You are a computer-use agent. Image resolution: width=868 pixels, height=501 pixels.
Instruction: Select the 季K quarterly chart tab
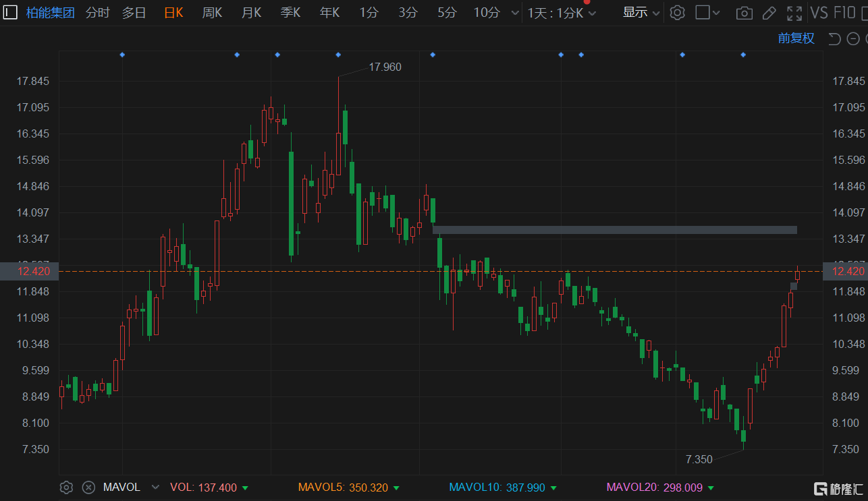click(x=290, y=13)
